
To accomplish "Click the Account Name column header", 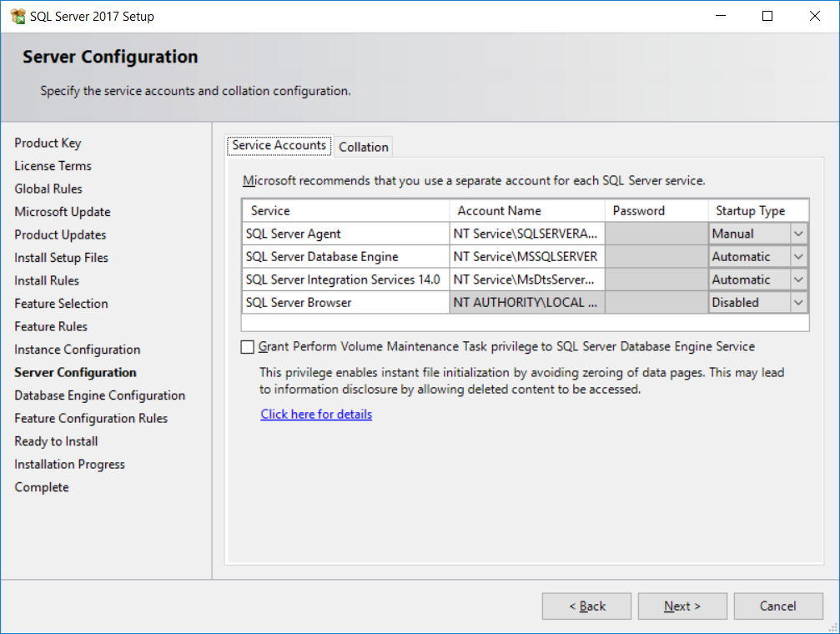I will 527,210.
